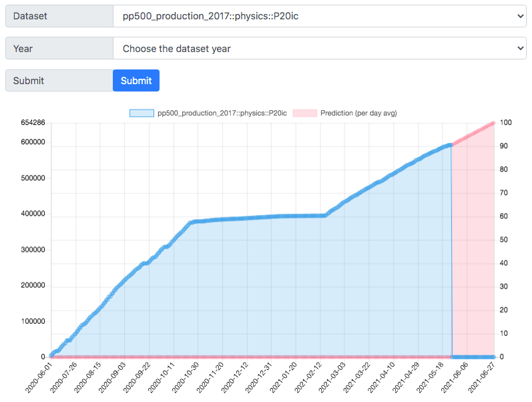Expand the Year dataset selector
This screenshot has height=402, width=532.
[x=319, y=49]
